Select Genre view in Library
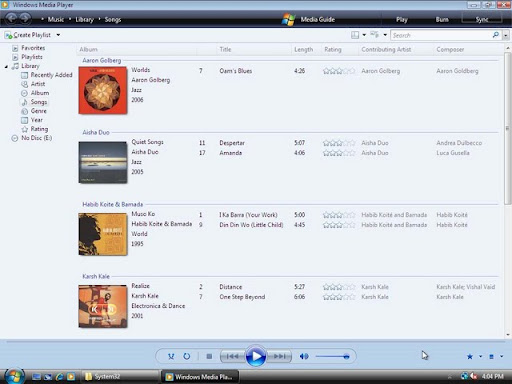Image resolution: width=512 pixels, height=384 pixels. [x=39, y=111]
